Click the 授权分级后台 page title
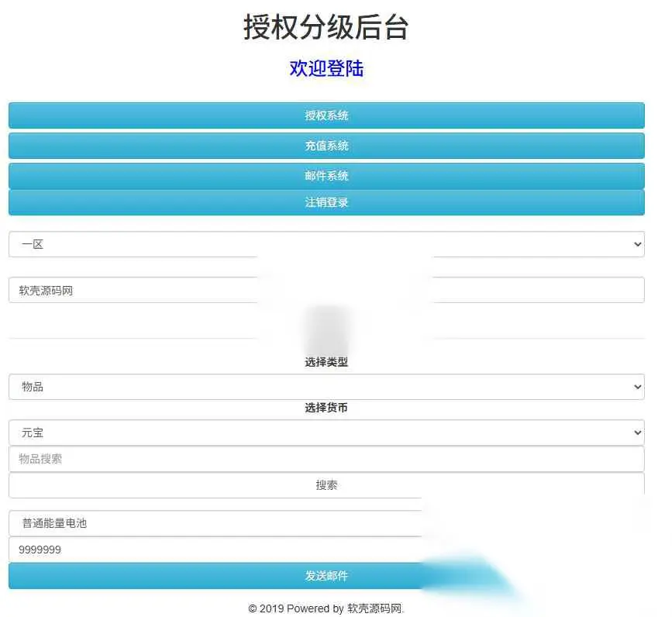 tap(326, 27)
